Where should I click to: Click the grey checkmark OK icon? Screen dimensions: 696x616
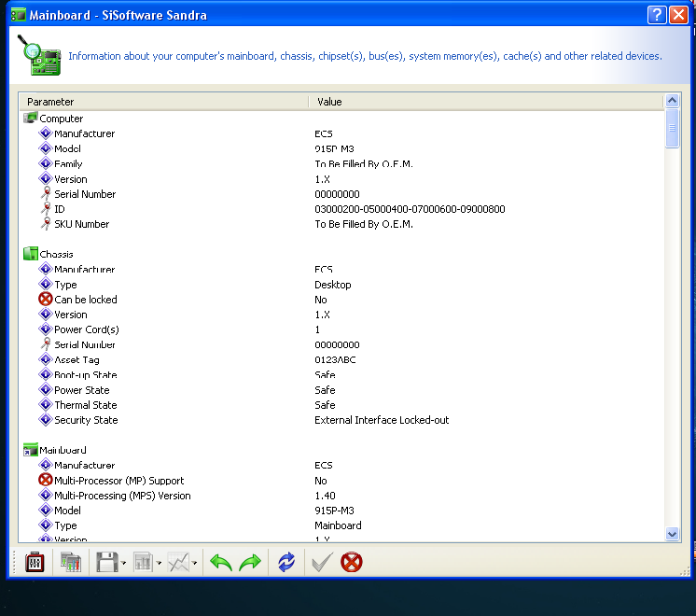(322, 562)
